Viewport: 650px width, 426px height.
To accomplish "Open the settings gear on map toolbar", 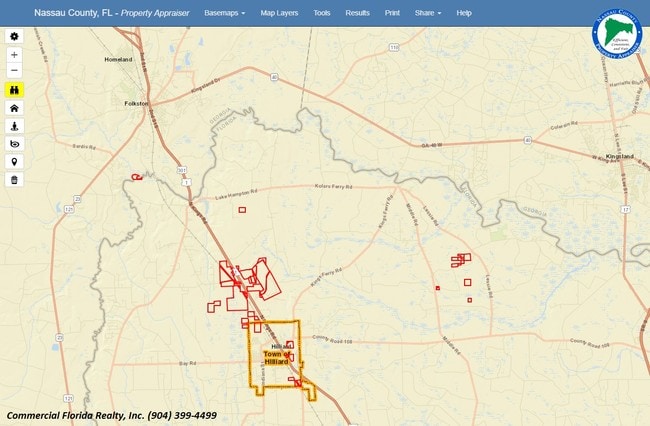I will coord(14,36).
